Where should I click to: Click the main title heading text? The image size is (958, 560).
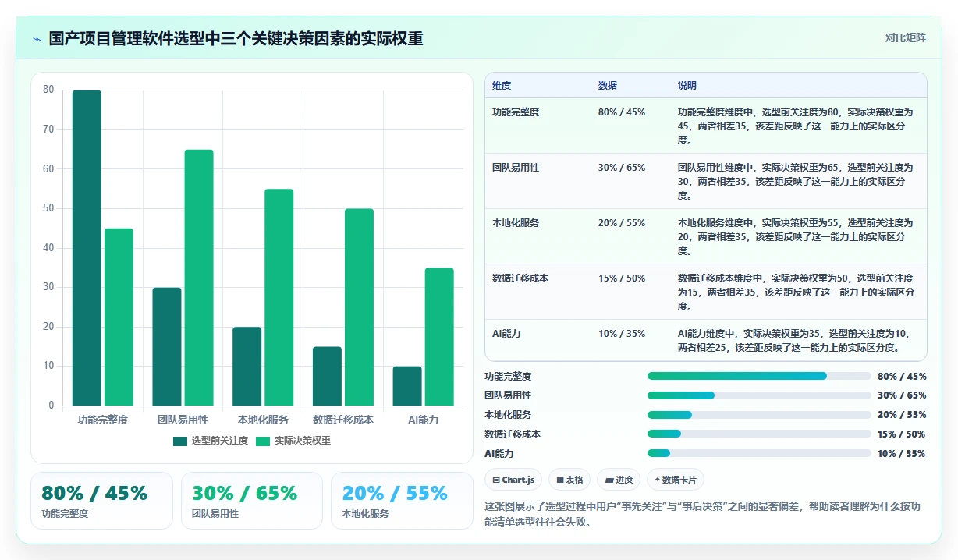pos(236,38)
